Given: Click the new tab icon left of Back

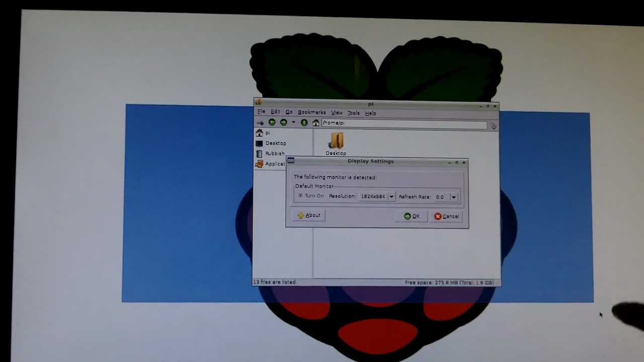Looking at the screenshot, I should point(260,122).
